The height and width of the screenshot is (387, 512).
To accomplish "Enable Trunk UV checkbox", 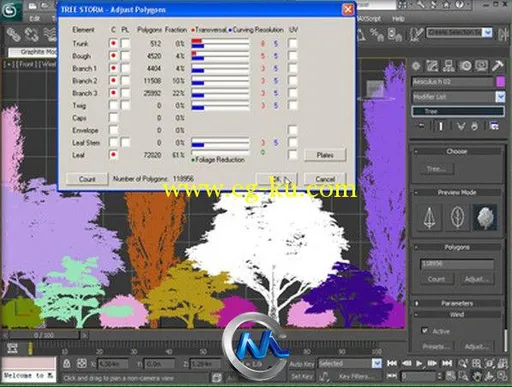I will (293, 43).
